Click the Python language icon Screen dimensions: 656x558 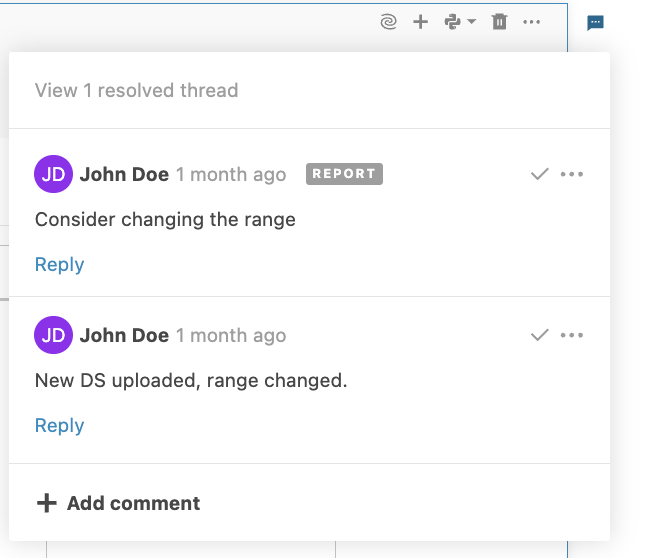452,21
